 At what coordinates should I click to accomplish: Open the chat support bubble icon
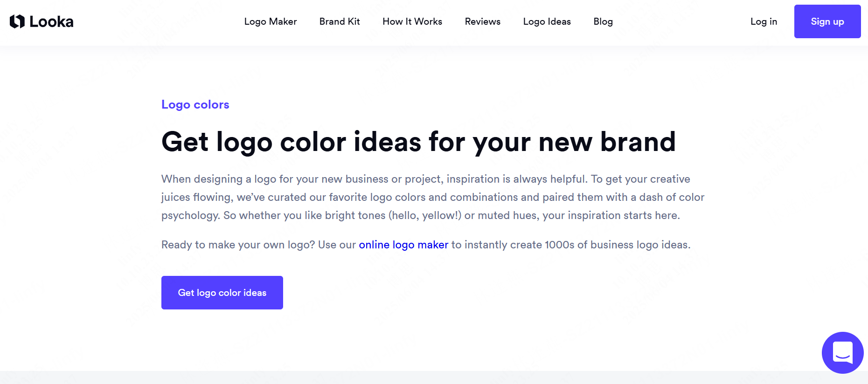[842, 352]
